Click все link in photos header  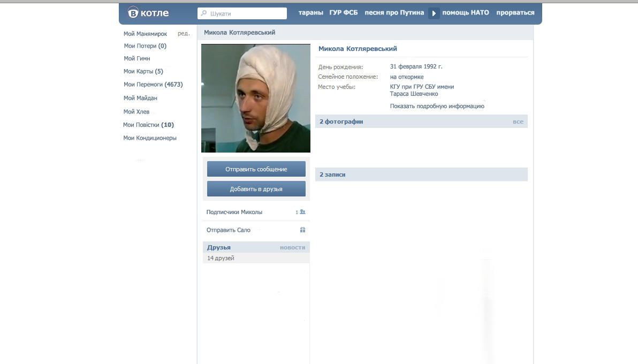pos(518,122)
